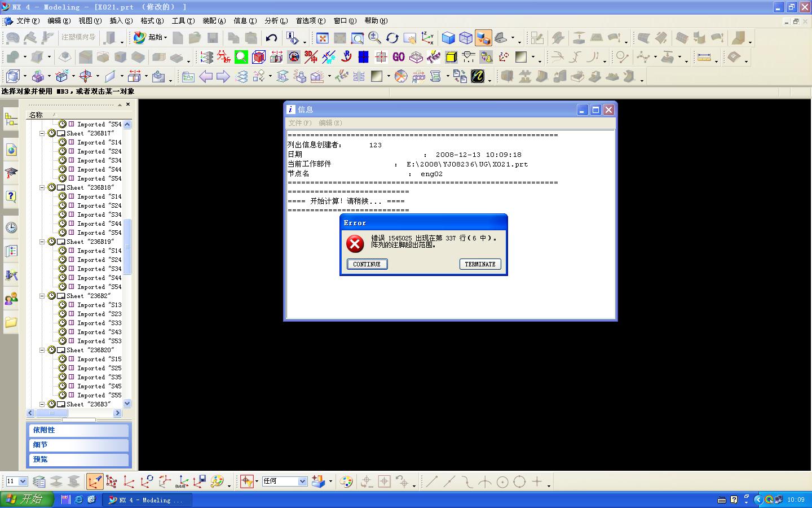Click the layer settings stack icon
Image resolution: width=812 pixels, height=508 pixels.
pyautogui.click(x=39, y=481)
